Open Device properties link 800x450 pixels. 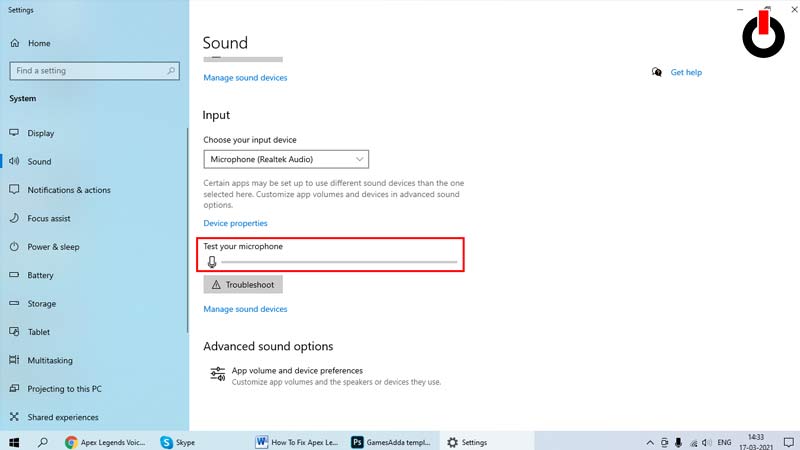pyautogui.click(x=235, y=223)
